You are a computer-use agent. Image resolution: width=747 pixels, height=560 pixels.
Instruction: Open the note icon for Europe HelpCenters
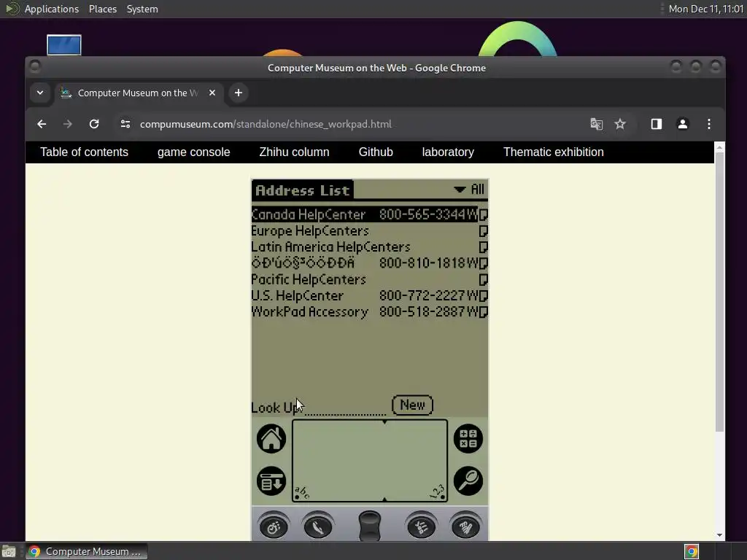pyautogui.click(x=483, y=231)
